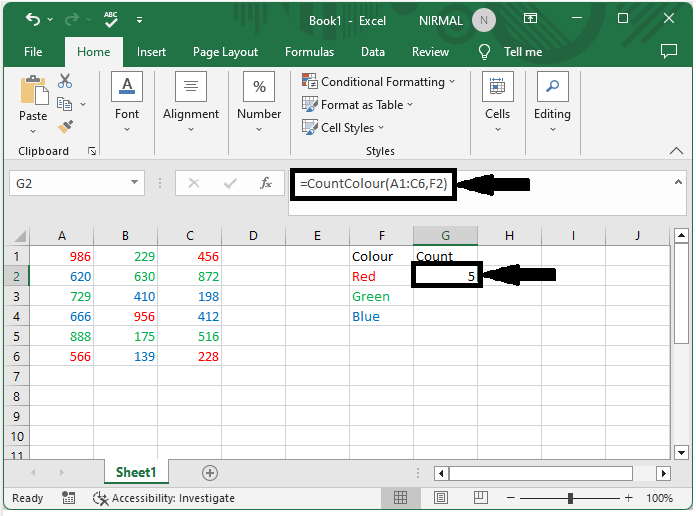This screenshot has width=696, height=516.
Task: Open the Font group menu
Action: [x=127, y=102]
